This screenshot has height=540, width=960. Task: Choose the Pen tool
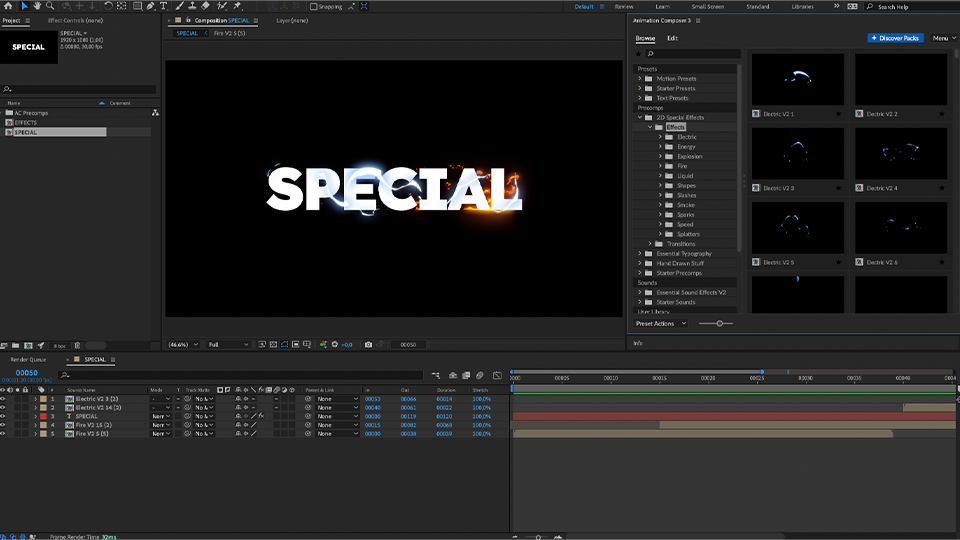pos(150,6)
